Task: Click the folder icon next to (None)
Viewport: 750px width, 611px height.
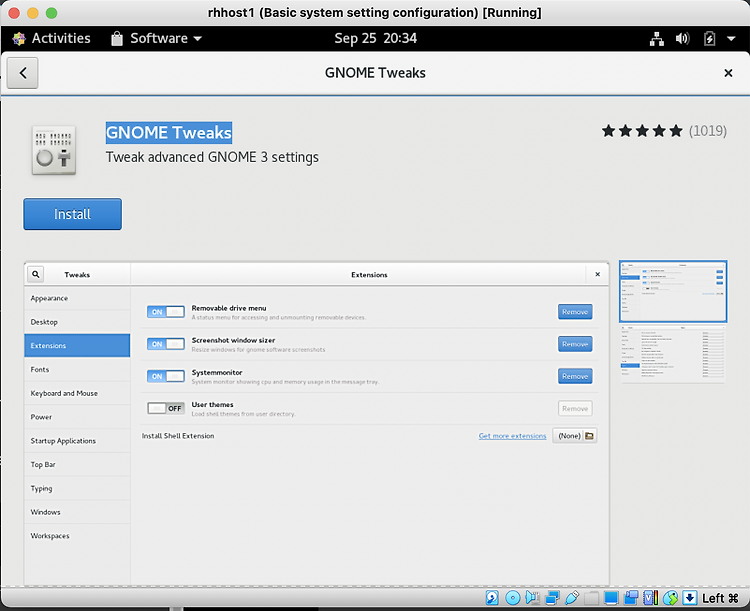Action: [589, 436]
